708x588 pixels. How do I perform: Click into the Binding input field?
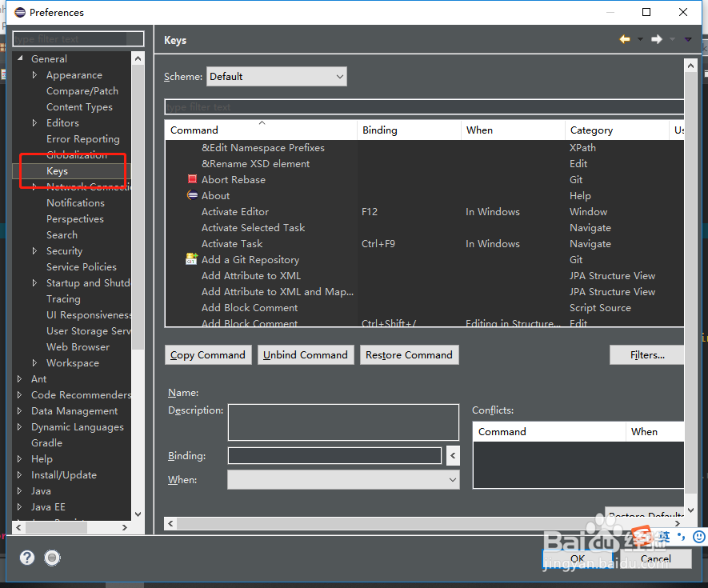334,456
